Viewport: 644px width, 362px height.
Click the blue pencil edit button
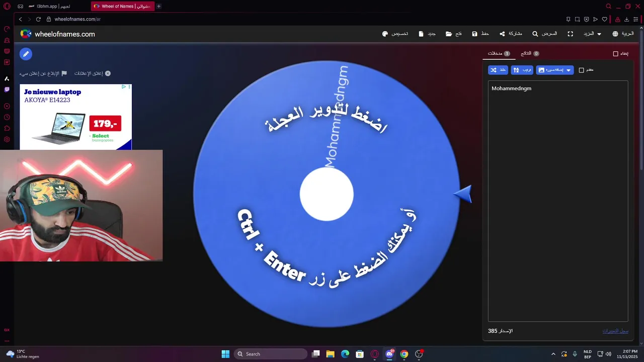point(26,54)
